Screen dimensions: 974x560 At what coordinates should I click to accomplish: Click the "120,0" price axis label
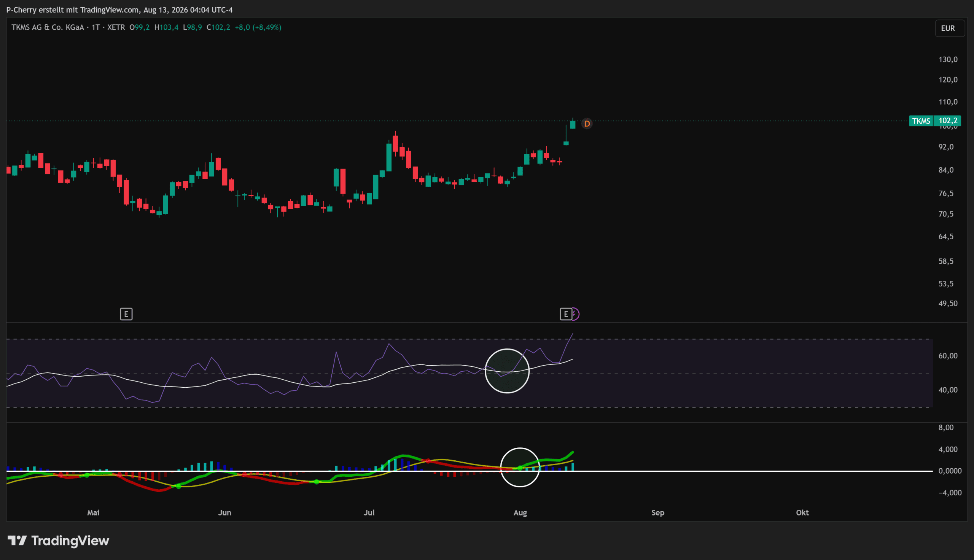[948, 80]
